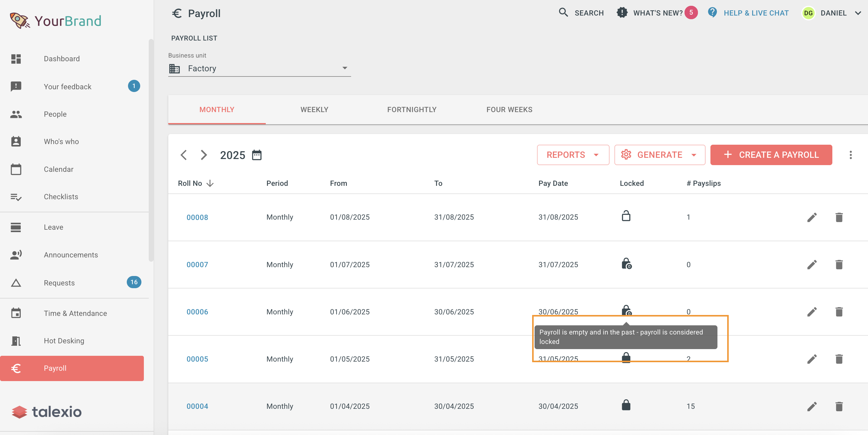
Task: Click the lock icon on payroll 00006
Action: pos(626,310)
